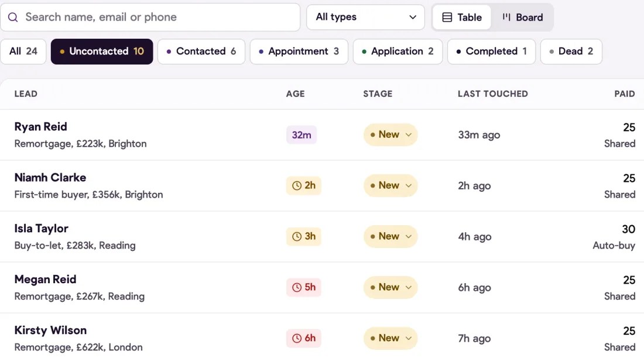The width and height of the screenshot is (644, 357).
Task: Click the Table view grid icon
Action: [x=447, y=17]
